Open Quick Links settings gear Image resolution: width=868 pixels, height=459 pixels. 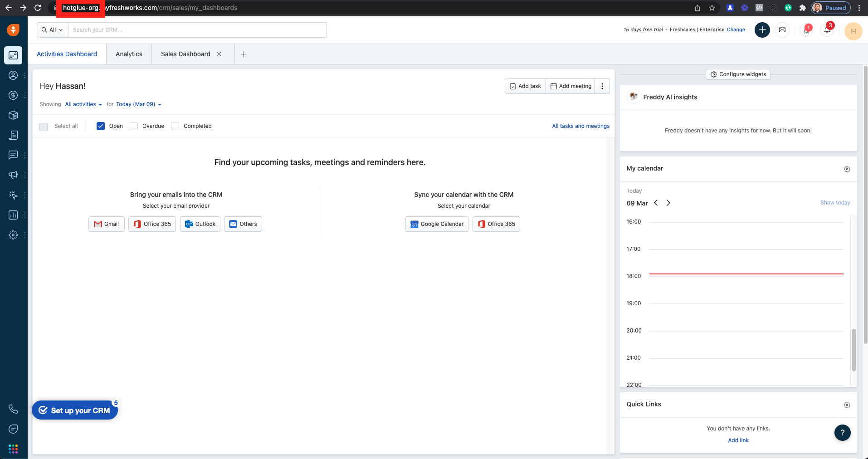(x=847, y=405)
